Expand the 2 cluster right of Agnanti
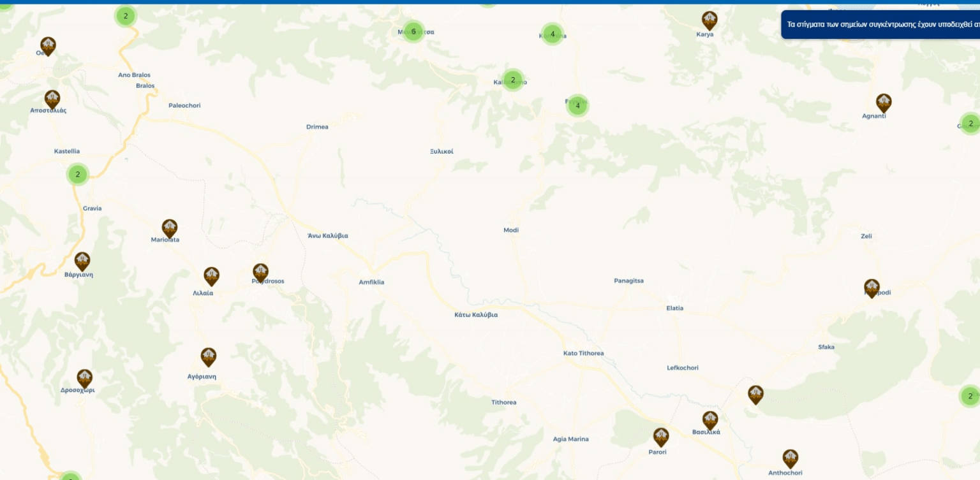This screenshot has height=480, width=980. (970, 124)
